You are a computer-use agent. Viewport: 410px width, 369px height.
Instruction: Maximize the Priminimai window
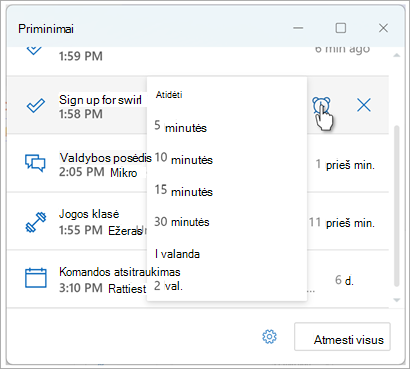click(x=341, y=28)
